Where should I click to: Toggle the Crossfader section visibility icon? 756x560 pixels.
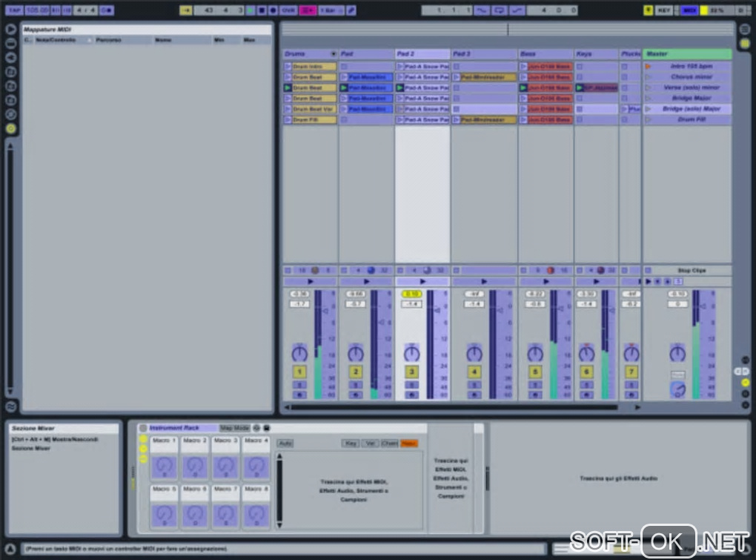coord(745,405)
